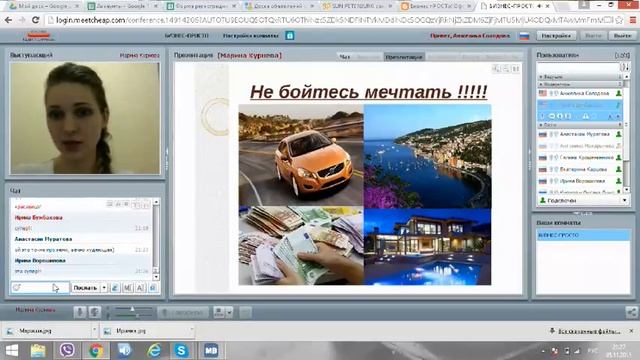Viewport: 640px width, 360px height.
Task: Click the last presentation view icon at top right
Action: pos(516,69)
